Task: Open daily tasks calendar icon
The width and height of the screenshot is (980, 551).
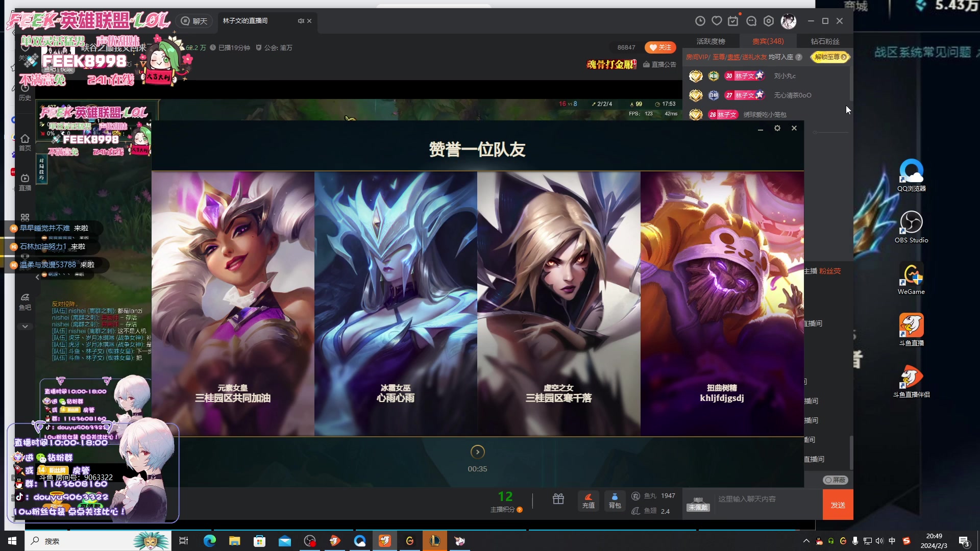Action: 733,21
